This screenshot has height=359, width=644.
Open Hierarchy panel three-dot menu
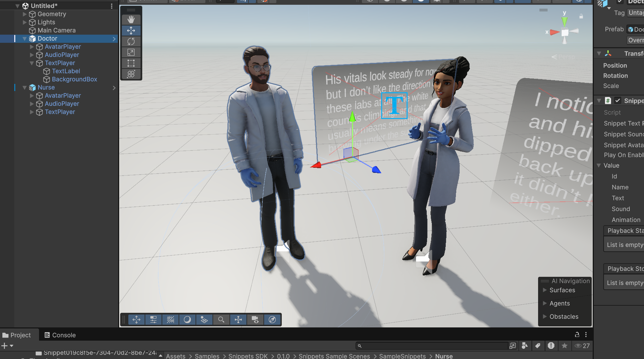tap(112, 6)
